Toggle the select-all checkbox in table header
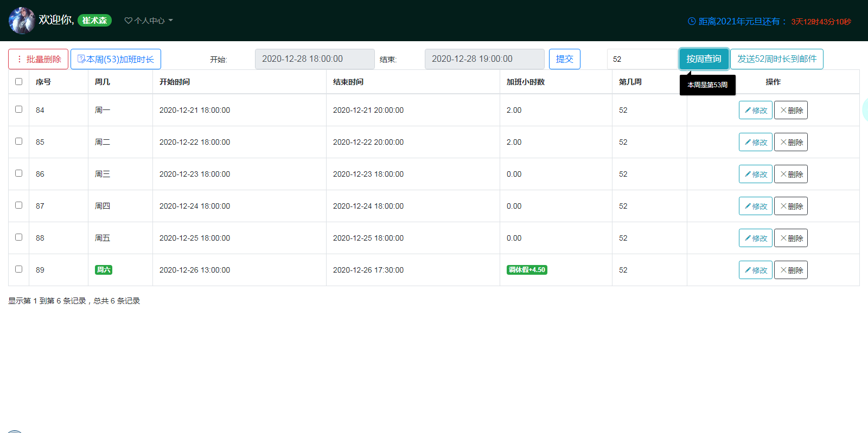 [x=19, y=82]
